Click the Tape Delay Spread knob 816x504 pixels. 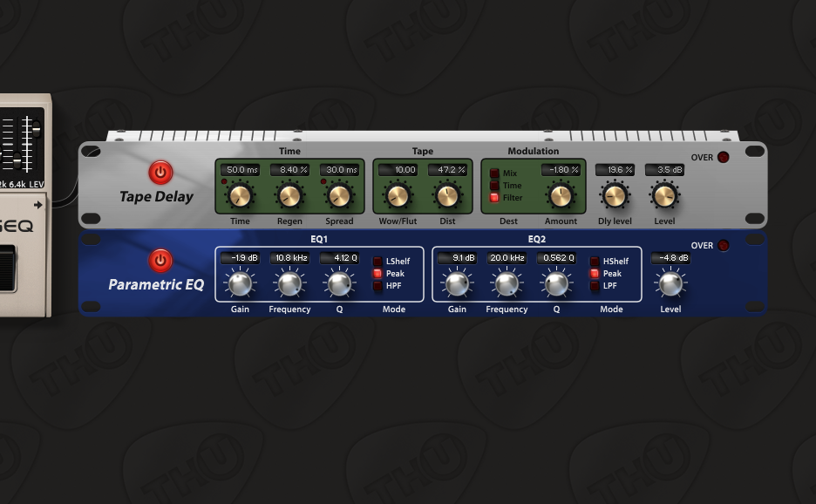[339, 196]
